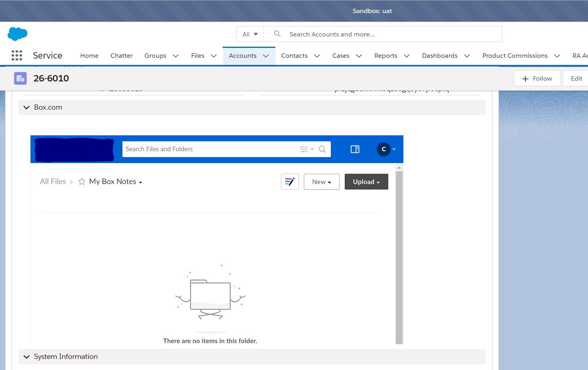Open the All search scope dropdown

250,34
